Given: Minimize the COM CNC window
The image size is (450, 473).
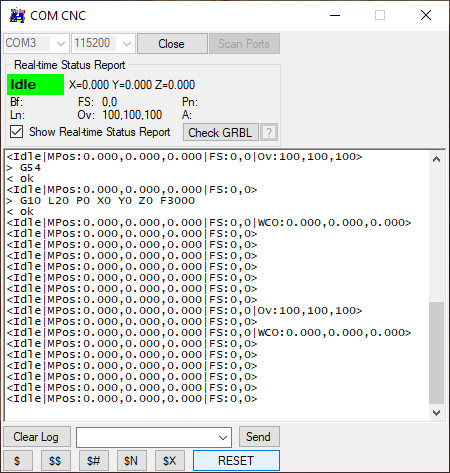Looking at the screenshot, I should tap(335, 15).
